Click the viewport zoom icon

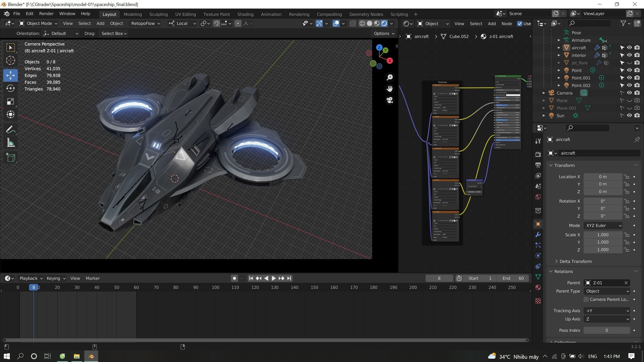[390, 77]
